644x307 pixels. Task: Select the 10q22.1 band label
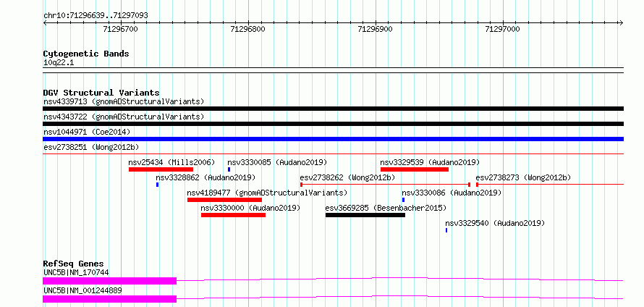[x=59, y=63]
